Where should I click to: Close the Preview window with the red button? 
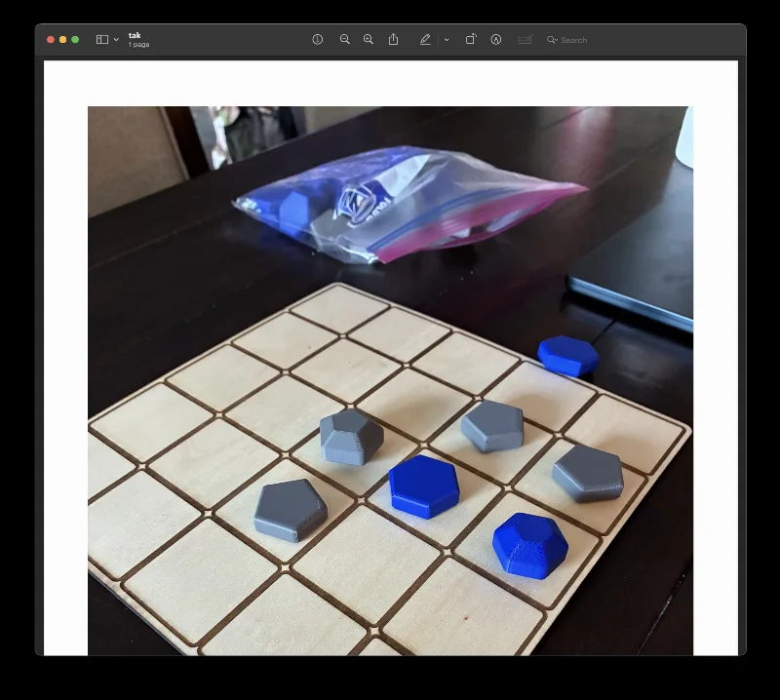pos(51,40)
